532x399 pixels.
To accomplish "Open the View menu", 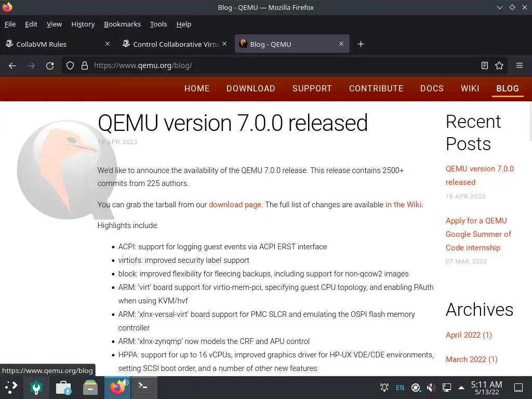I will point(54,24).
